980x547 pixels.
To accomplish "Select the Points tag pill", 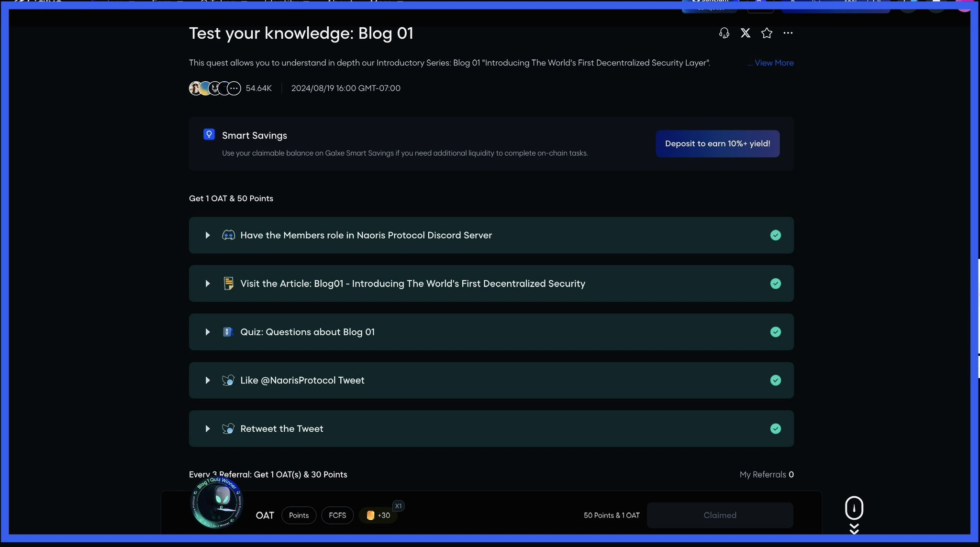I will pyautogui.click(x=299, y=515).
